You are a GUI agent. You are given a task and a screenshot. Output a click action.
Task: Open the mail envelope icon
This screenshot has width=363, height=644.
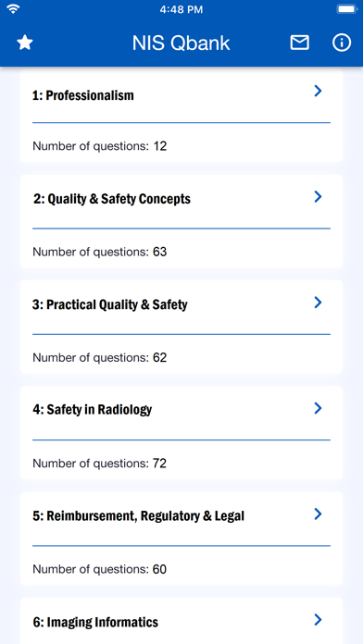pyautogui.click(x=299, y=43)
